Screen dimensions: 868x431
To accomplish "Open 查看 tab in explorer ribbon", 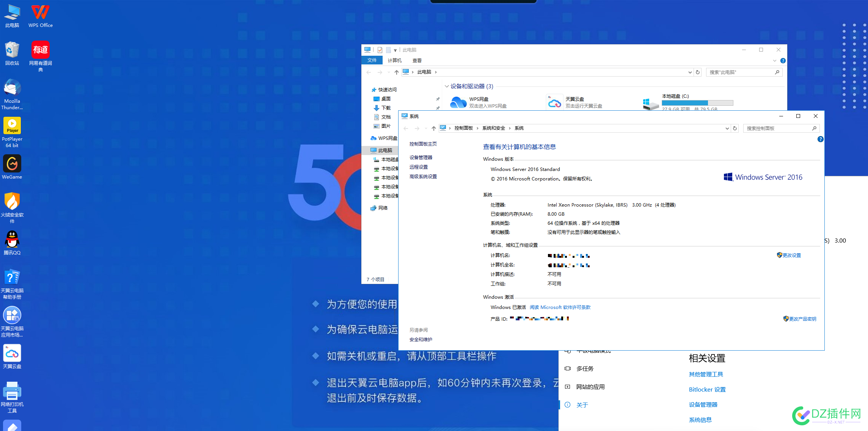I will (417, 61).
